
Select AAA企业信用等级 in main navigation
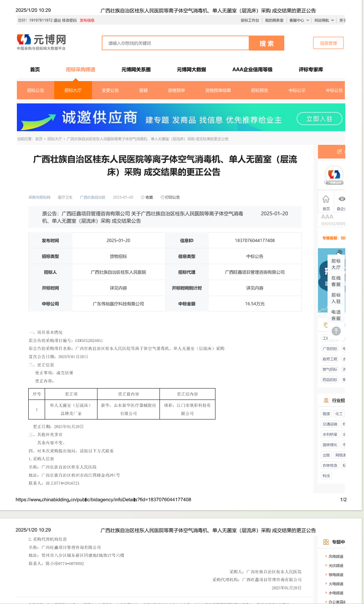tap(252, 70)
